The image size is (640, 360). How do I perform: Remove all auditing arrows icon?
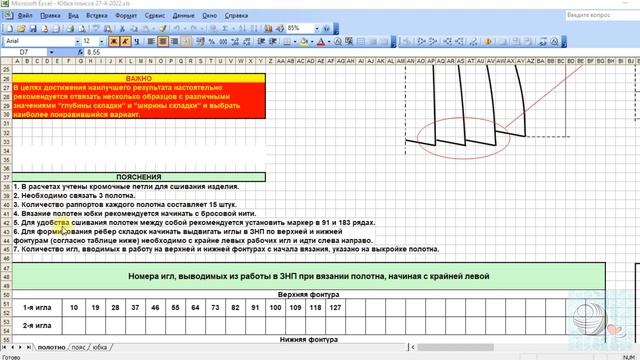coord(473,41)
